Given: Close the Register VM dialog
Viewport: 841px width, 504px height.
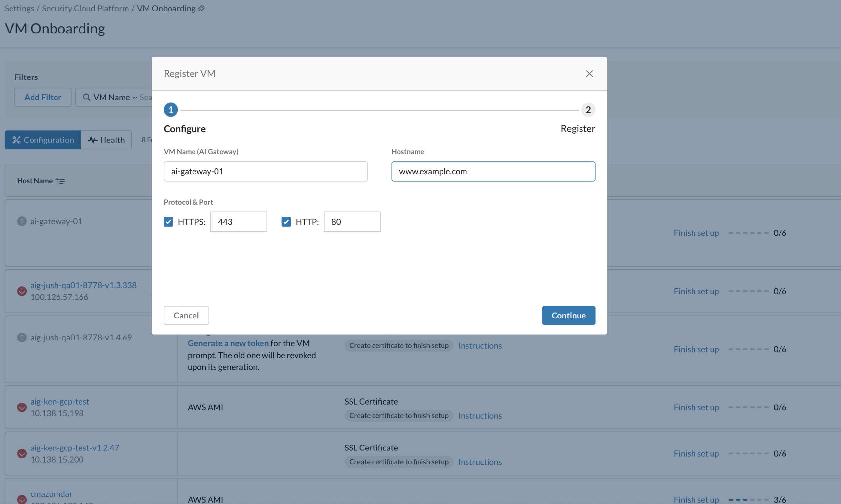Looking at the screenshot, I should click(x=589, y=73).
